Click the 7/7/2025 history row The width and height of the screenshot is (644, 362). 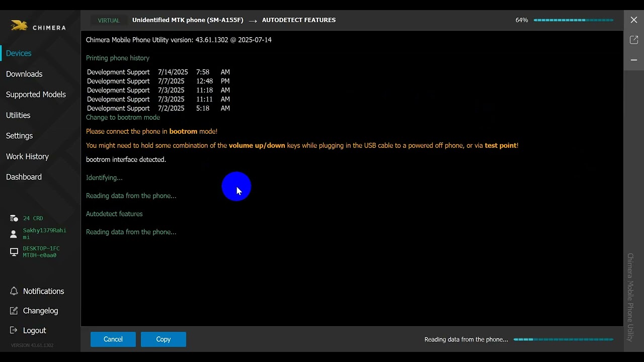click(x=158, y=81)
